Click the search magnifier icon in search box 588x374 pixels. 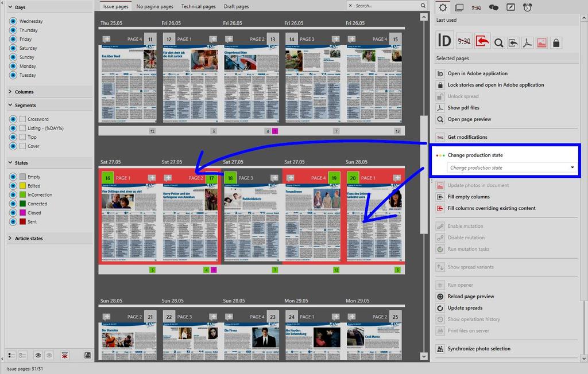click(423, 6)
